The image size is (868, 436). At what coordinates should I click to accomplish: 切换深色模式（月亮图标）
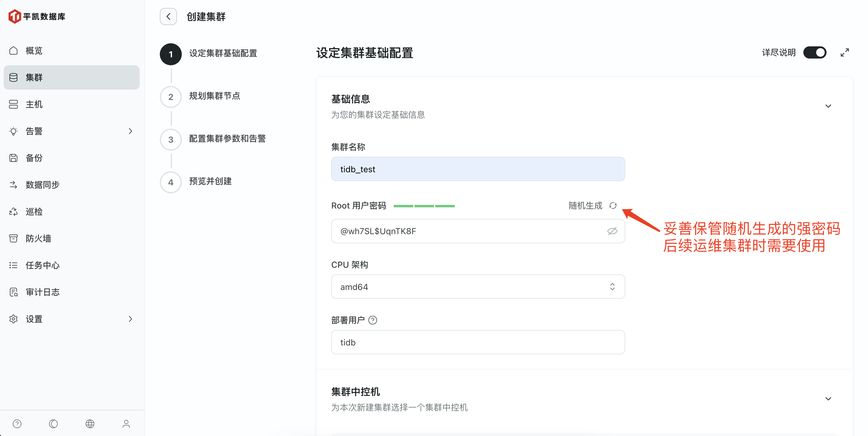[x=53, y=424]
